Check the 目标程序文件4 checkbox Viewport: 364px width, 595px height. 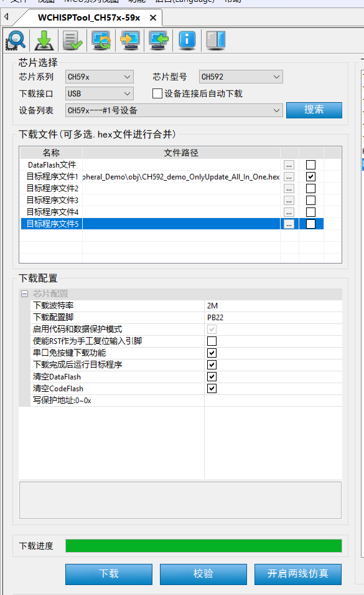[x=310, y=212]
